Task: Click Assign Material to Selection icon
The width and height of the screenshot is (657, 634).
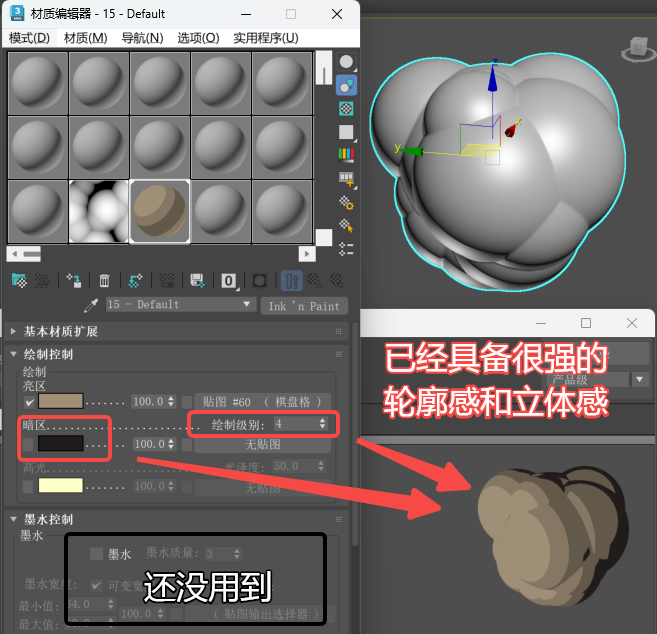Action: 73,281
